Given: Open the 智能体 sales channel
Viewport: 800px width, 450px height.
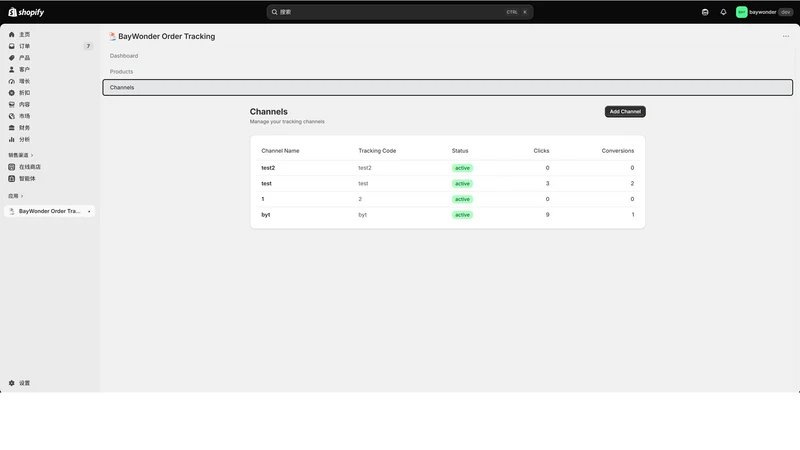Looking at the screenshot, I should pyautogui.click(x=27, y=179).
